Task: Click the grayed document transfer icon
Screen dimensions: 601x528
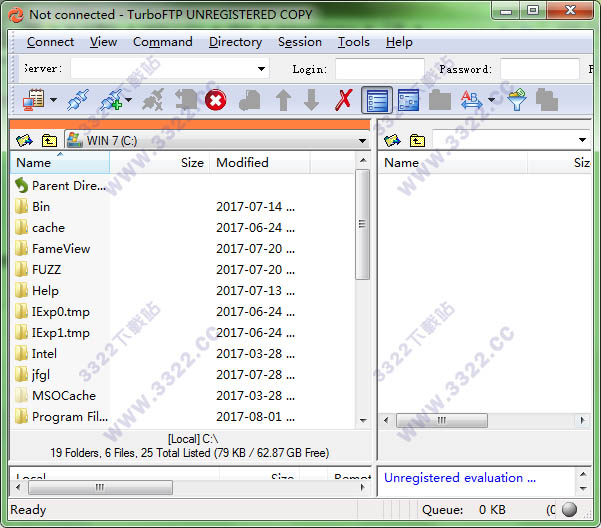Action: tap(250, 100)
